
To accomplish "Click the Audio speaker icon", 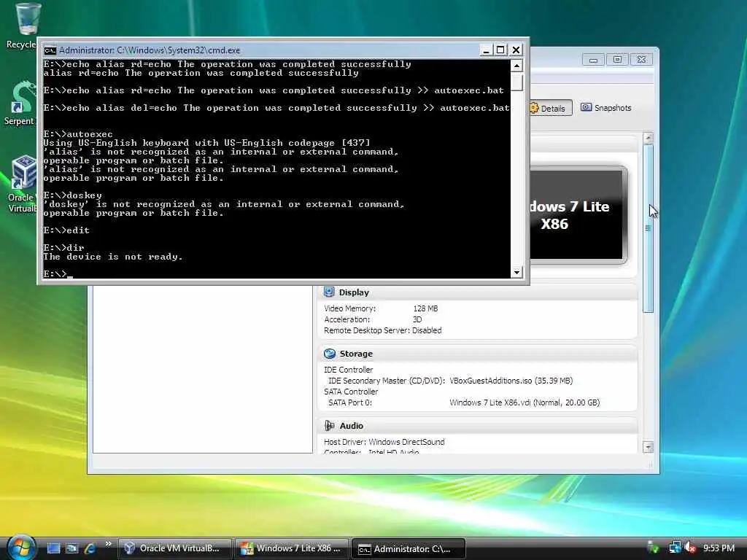I will click(329, 425).
